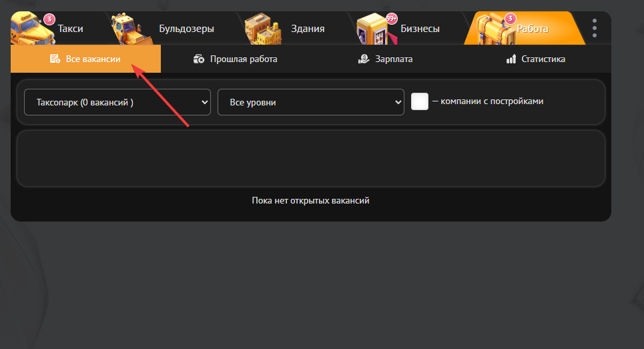
Task: Click the bar chart icon beside Статистика
Action: tap(511, 59)
